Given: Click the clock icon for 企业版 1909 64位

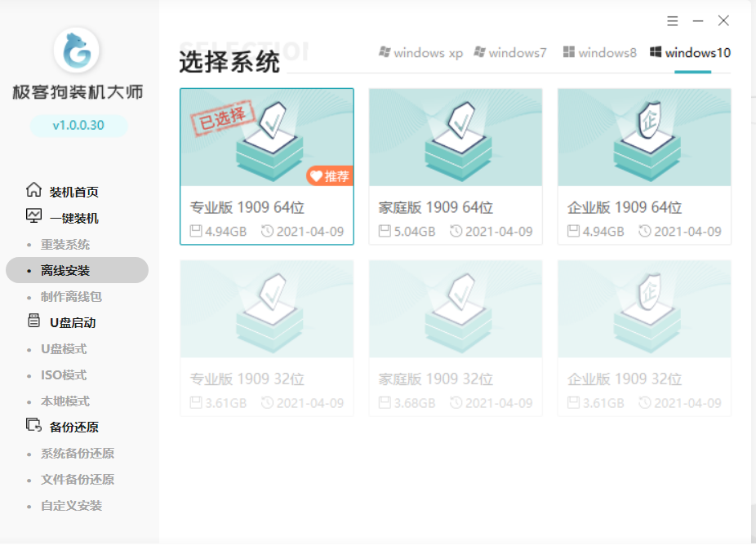Looking at the screenshot, I should click(645, 232).
